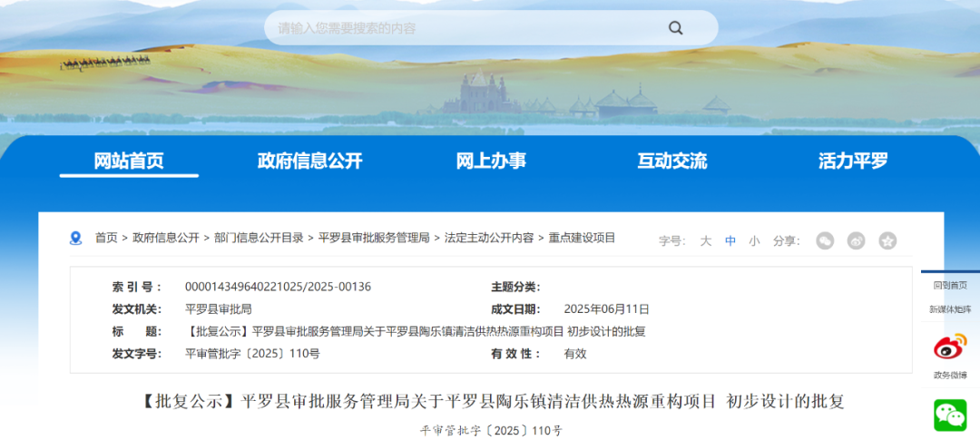Open the 政务微博 Weibo sidebar icon
Viewport: 980px width, 440px height.
point(950,347)
